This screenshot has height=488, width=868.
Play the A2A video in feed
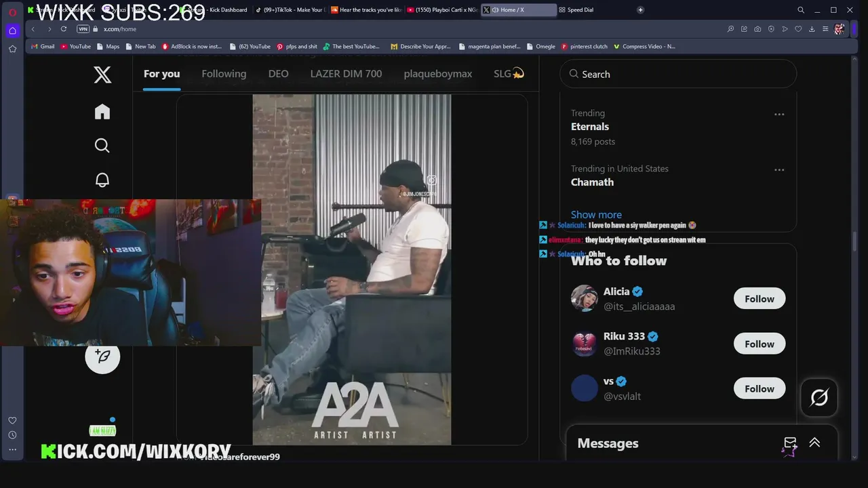point(352,270)
